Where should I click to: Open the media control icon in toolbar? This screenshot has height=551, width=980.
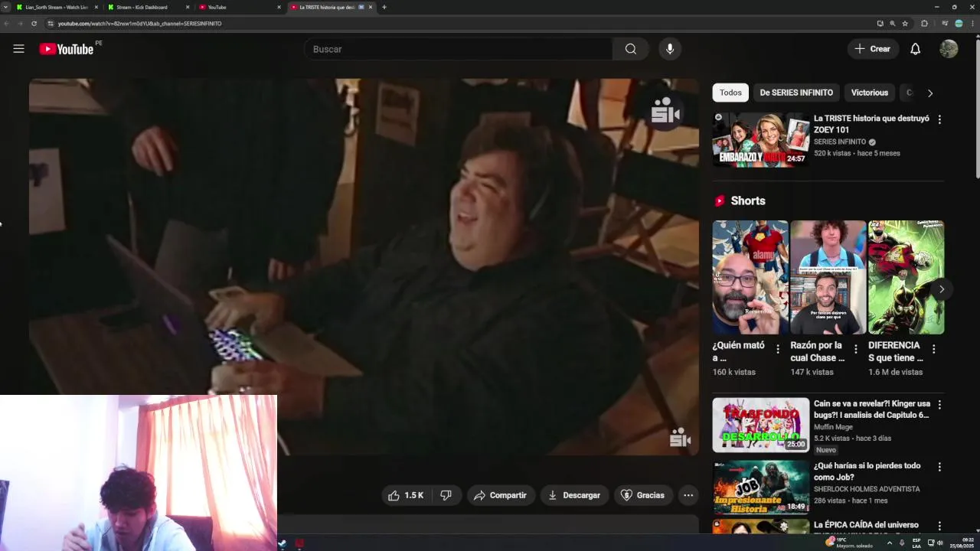944,24
